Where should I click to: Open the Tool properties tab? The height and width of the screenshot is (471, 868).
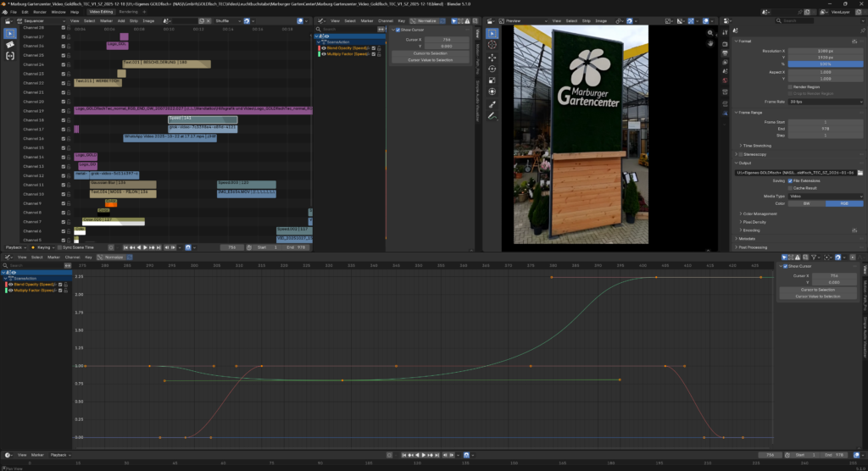point(726,32)
